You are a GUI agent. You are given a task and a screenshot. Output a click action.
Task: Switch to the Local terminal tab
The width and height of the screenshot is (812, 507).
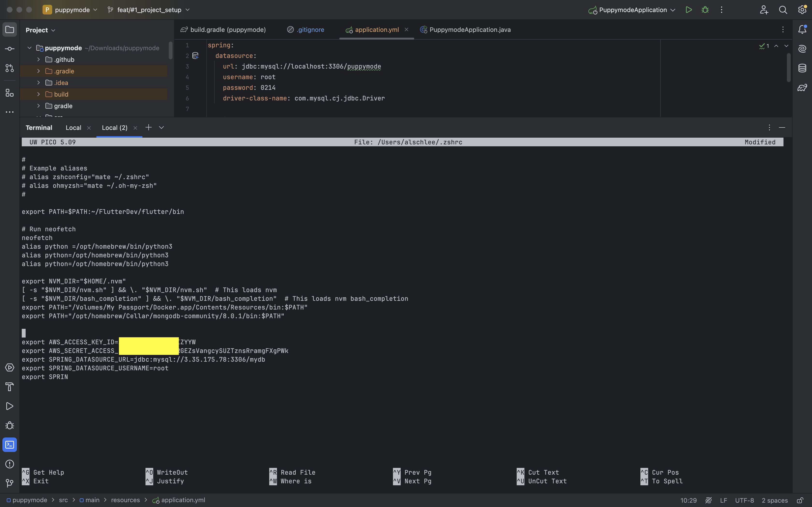[x=73, y=128]
